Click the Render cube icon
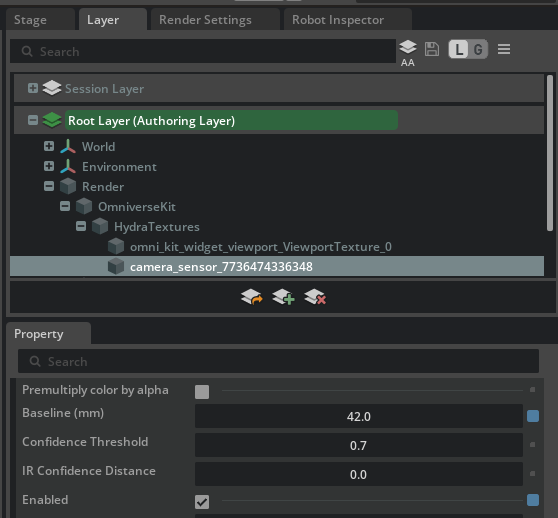The height and width of the screenshot is (518, 558). click(x=68, y=186)
